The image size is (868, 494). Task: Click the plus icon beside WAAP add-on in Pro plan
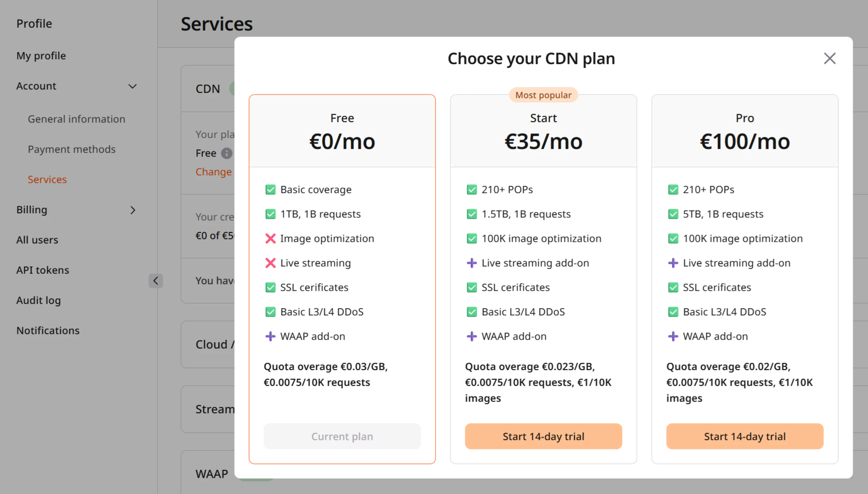point(673,336)
